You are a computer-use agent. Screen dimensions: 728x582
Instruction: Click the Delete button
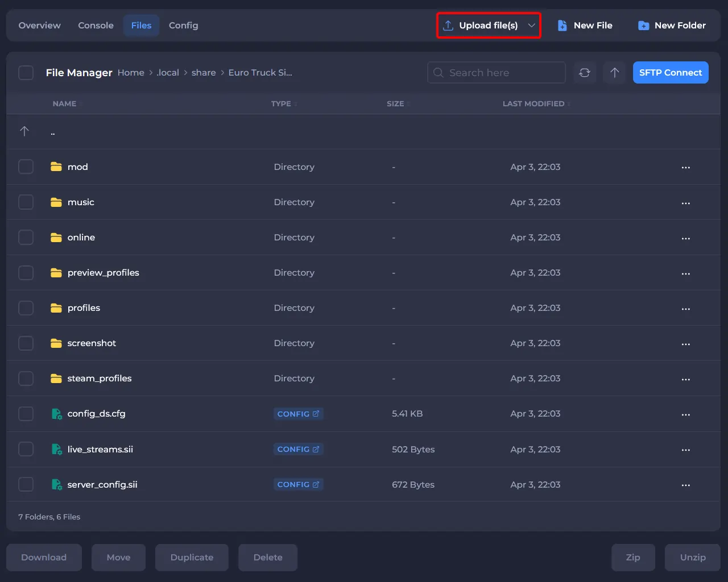click(x=268, y=558)
